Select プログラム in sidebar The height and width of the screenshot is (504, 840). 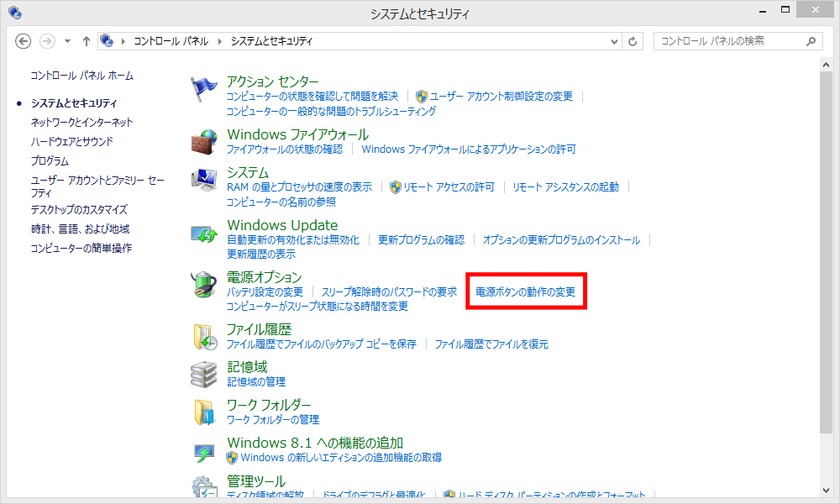tap(50, 160)
